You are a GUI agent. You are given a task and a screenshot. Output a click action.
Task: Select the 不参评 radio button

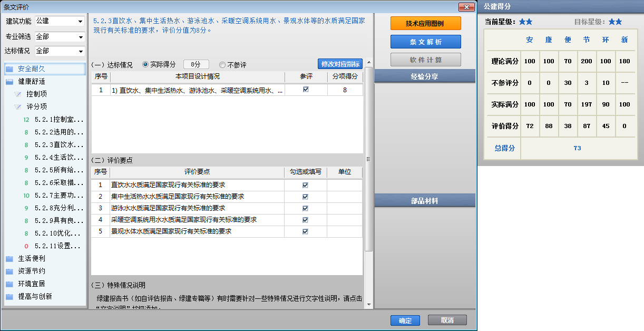tap(222, 65)
